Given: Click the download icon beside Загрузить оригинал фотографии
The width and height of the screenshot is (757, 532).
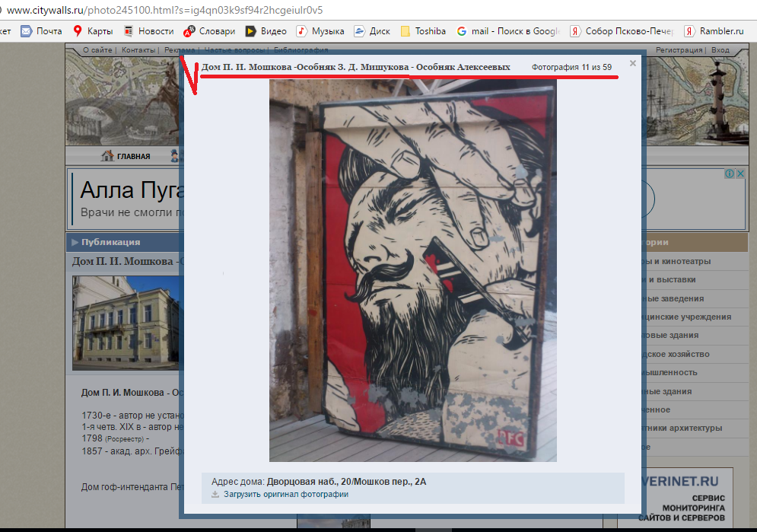Looking at the screenshot, I should 215,495.
